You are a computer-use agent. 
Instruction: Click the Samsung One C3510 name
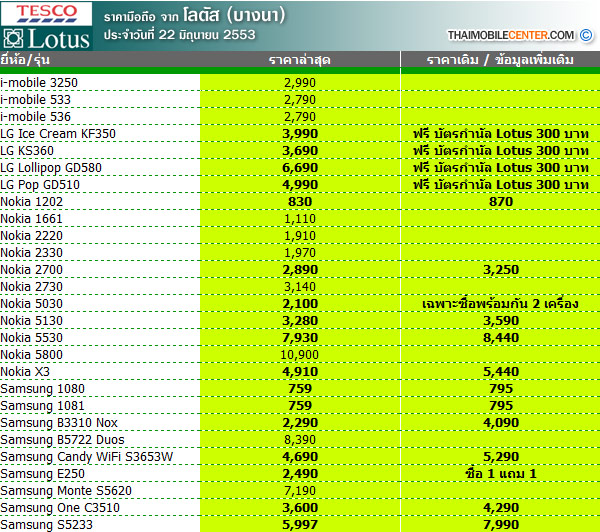point(60,508)
